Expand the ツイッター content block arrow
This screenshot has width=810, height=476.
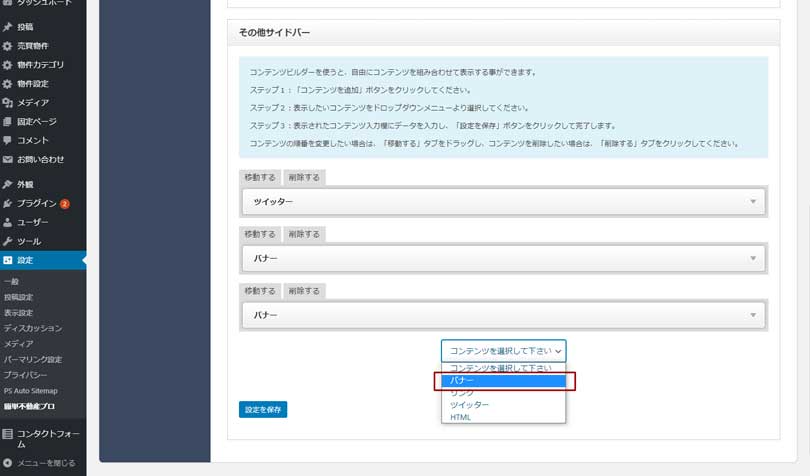pos(753,202)
